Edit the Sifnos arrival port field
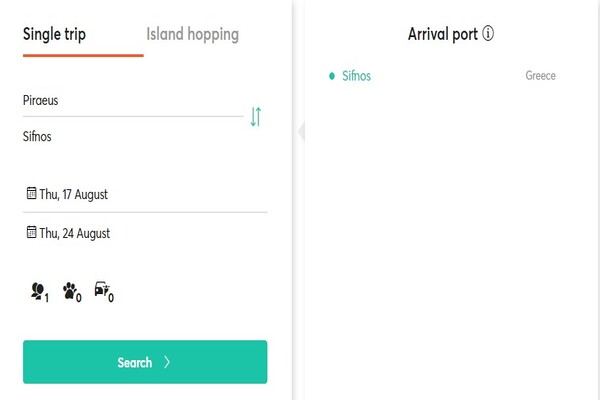This screenshot has width=600, height=400. click(133, 136)
